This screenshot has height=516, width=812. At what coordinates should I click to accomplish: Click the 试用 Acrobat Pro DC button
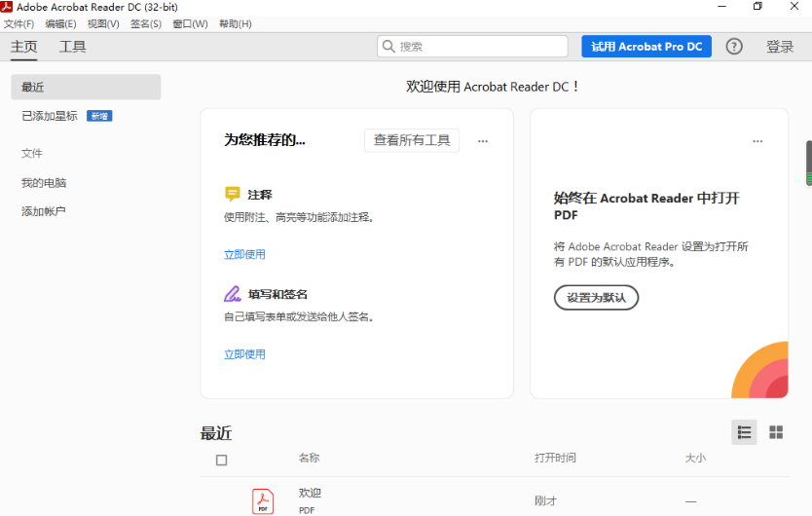tap(646, 47)
